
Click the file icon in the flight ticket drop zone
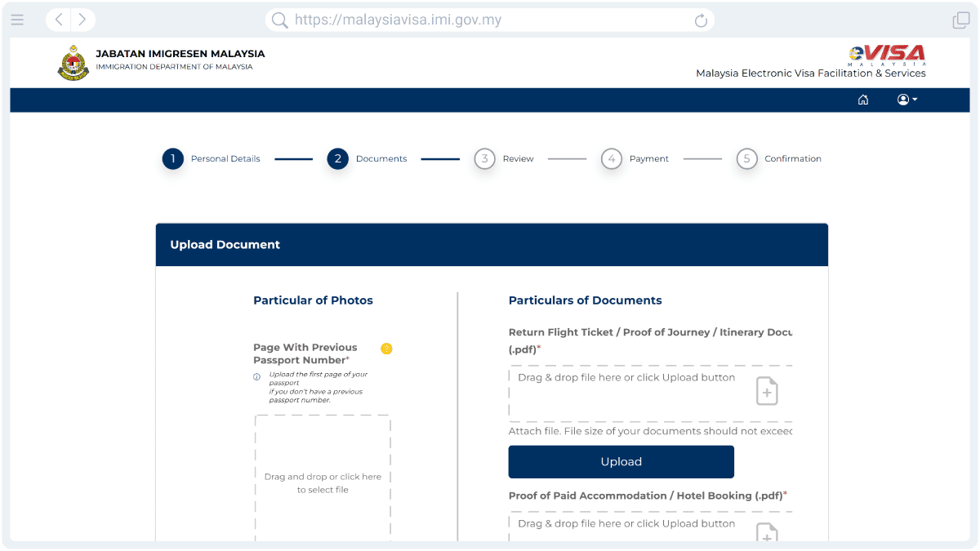click(766, 391)
